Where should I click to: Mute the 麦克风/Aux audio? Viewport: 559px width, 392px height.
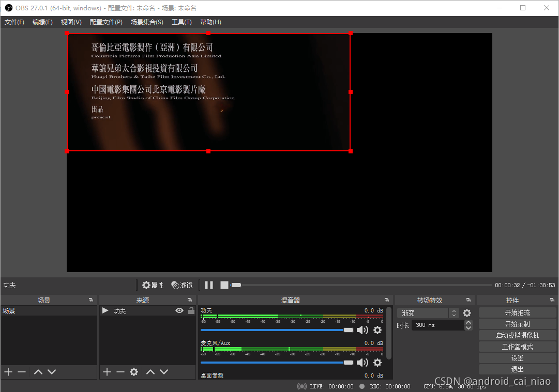[x=362, y=363]
